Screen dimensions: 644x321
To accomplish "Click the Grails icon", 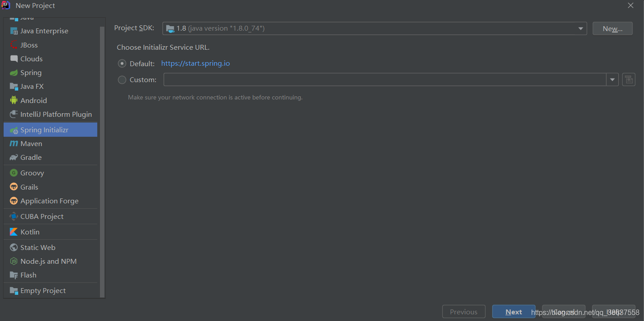I will click(14, 187).
